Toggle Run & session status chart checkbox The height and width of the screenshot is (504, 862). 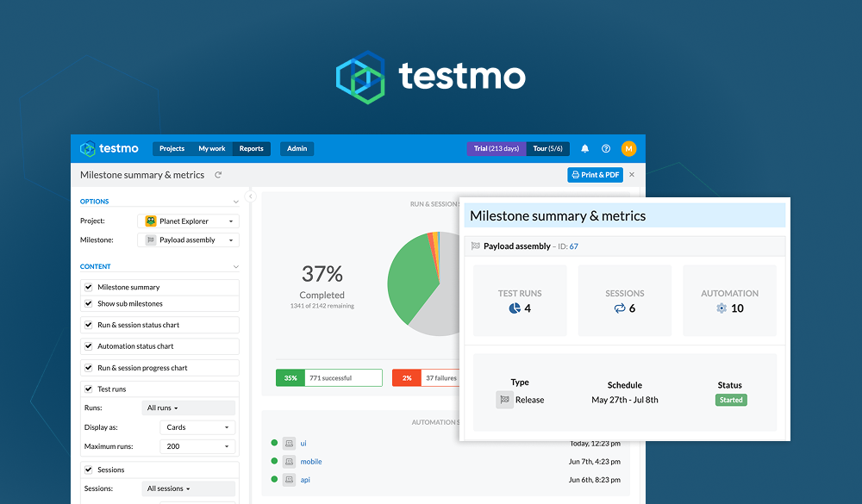[89, 325]
